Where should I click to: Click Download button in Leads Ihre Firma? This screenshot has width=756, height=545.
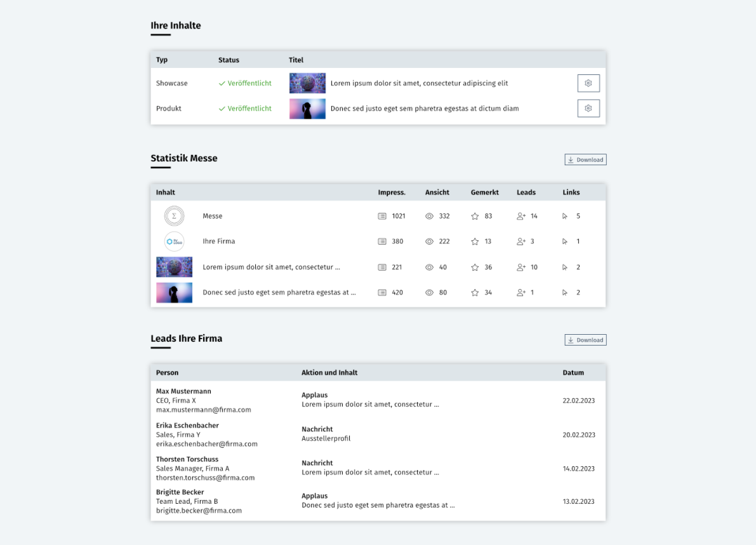point(585,340)
